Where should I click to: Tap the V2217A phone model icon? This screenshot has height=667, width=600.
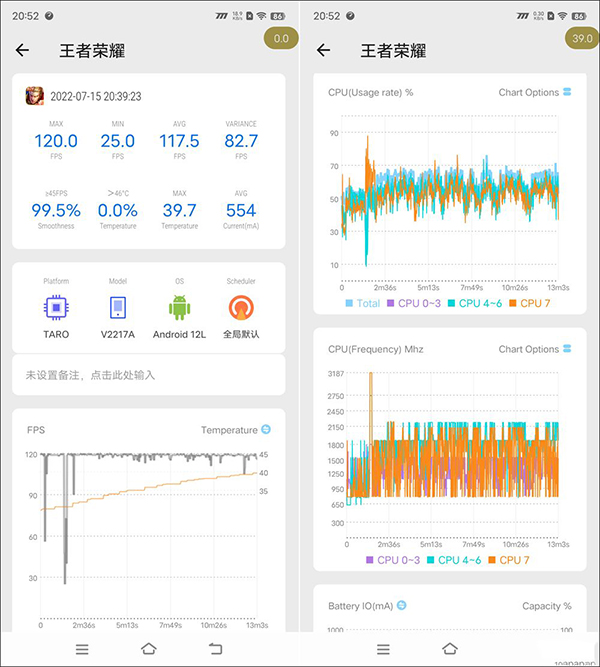click(118, 307)
